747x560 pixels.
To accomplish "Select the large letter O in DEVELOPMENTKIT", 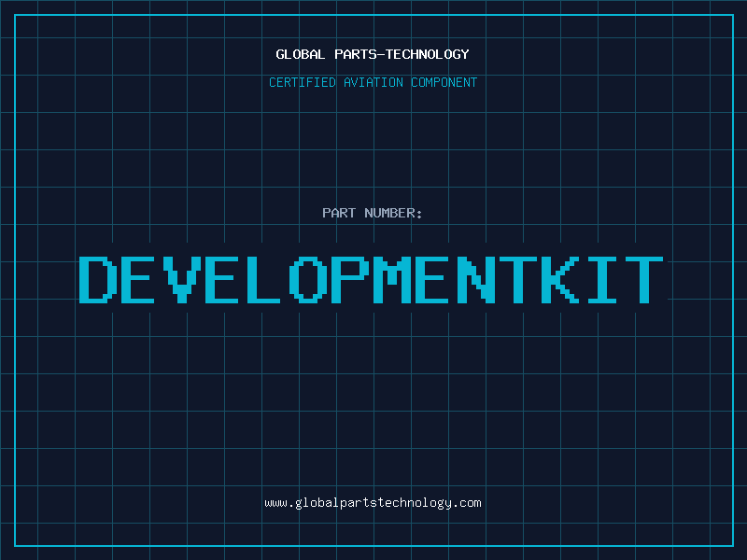I will click(307, 280).
